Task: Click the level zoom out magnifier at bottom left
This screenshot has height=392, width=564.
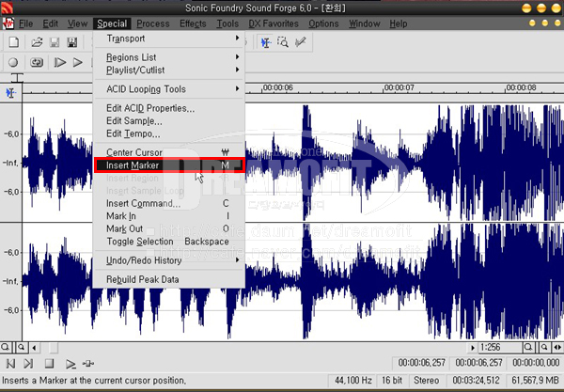Action: (x=6, y=347)
